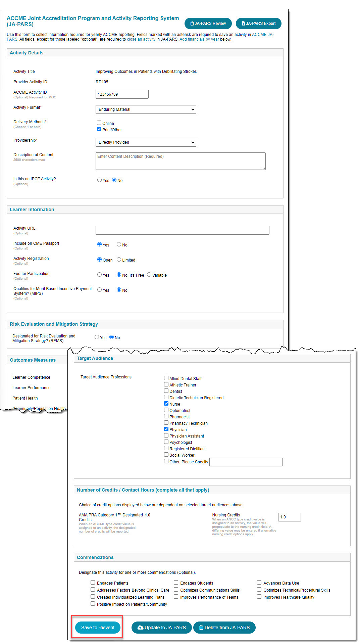Check Improves Performance of Teams

click(176, 597)
